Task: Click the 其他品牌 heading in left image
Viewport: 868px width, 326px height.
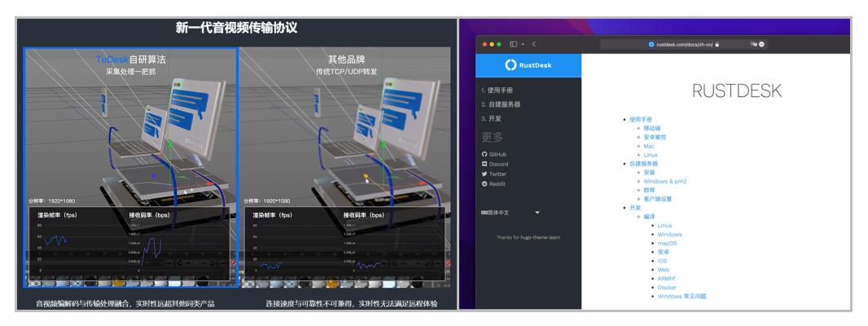Action: [346, 59]
